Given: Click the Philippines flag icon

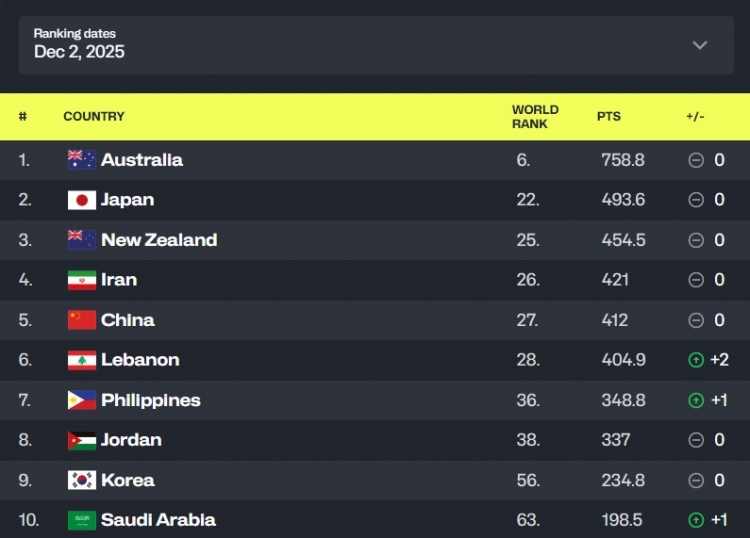Looking at the screenshot, I should (x=82, y=400).
